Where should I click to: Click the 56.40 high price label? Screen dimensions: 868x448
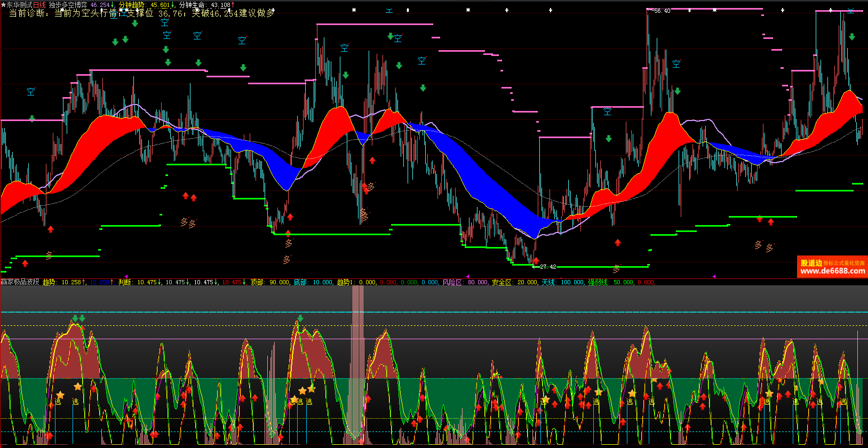click(x=661, y=11)
